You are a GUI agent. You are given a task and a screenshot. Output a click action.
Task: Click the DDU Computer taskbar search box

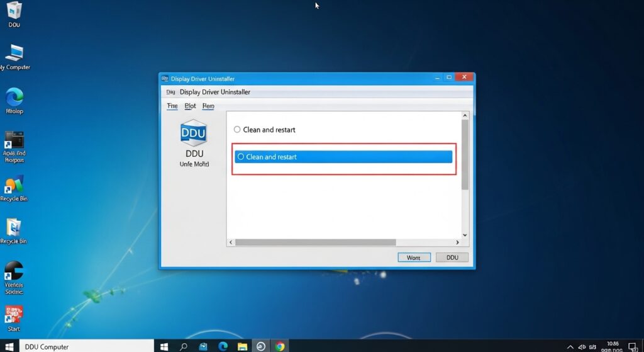pyautogui.click(x=86, y=347)
